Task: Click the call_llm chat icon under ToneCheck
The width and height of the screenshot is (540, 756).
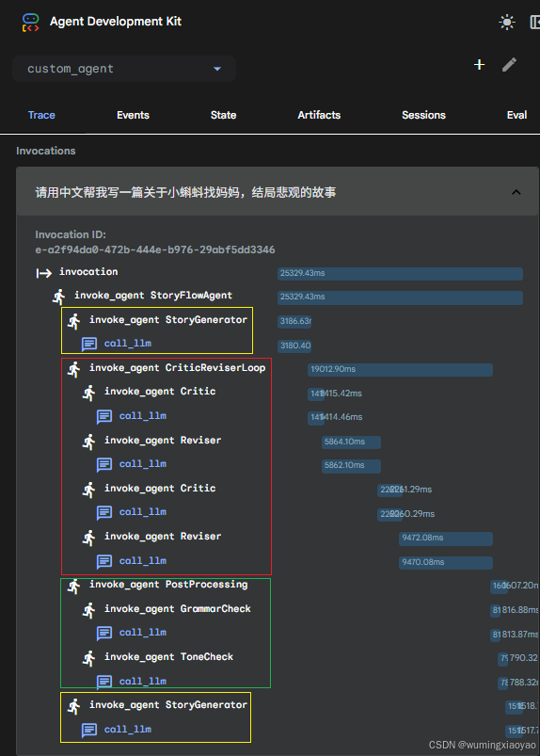Action: coord(104,682)
